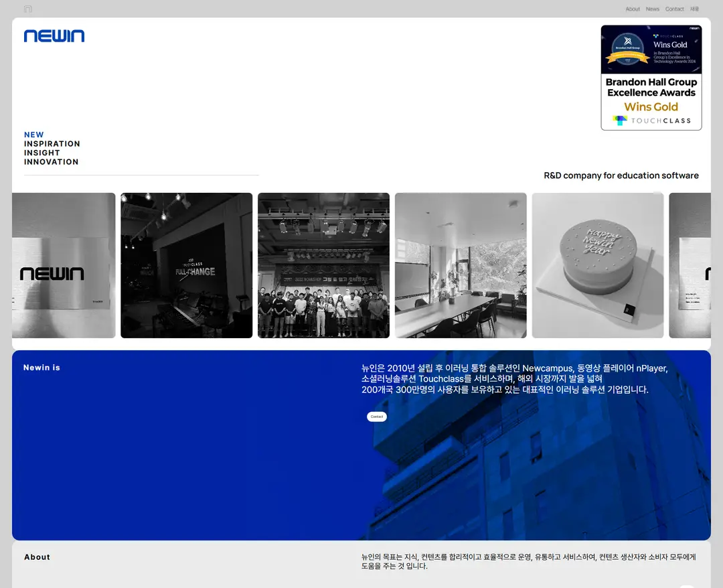Click the paragraph starting '뉴인은 2010년 설립'
Viewport: 723px width, 588px height.
pyautogui.click(x=515, y=378)
